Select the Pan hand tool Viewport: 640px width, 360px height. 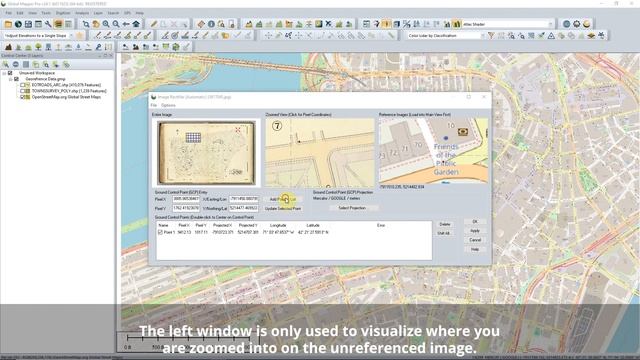pos(96,24)
